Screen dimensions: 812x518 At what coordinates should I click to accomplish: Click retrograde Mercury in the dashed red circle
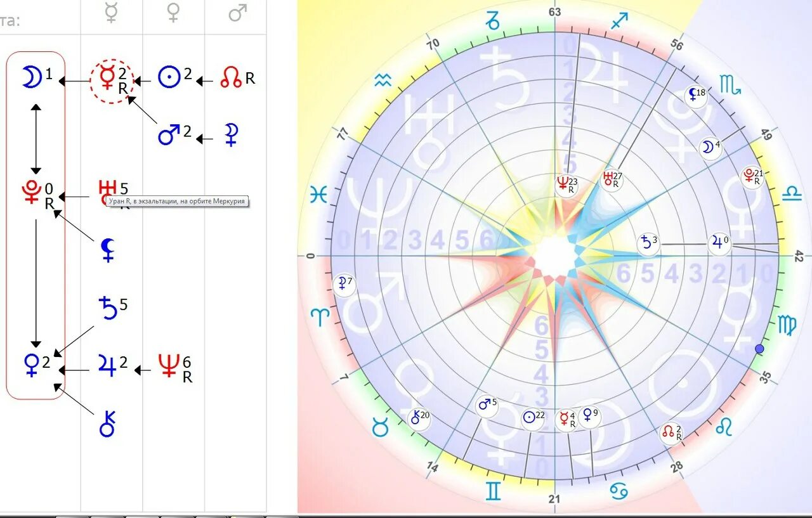point(111,81)
